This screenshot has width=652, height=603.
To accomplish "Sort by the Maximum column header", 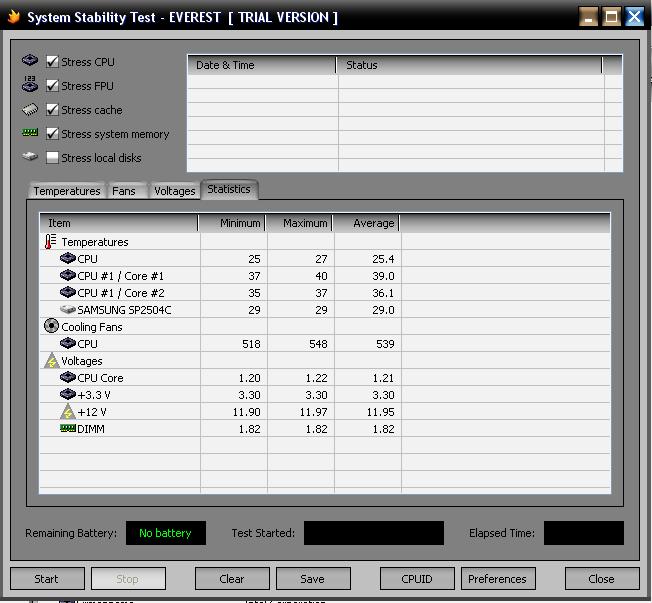I will [299, 223].
